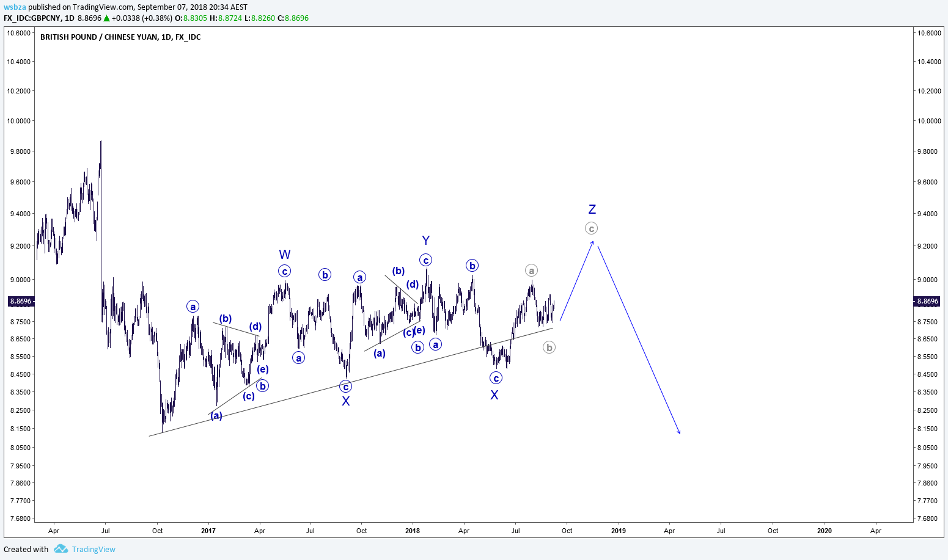Open the TradingView link in footer
The image size is (948, 560).
[x=94, y=549]
